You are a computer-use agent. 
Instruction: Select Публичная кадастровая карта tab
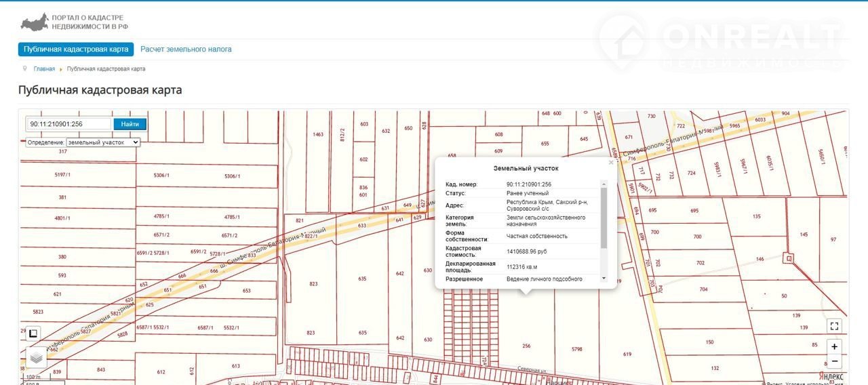(x=76, y=49)
